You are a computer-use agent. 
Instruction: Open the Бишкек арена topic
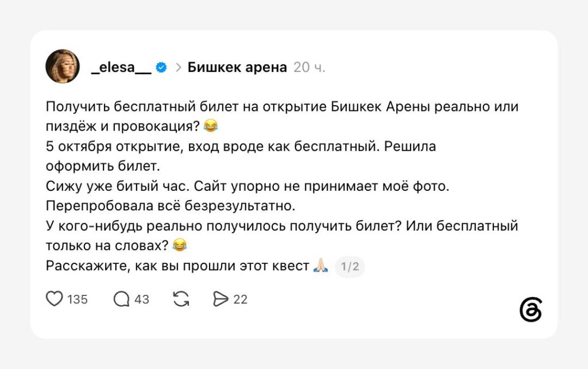coord(237,67)
